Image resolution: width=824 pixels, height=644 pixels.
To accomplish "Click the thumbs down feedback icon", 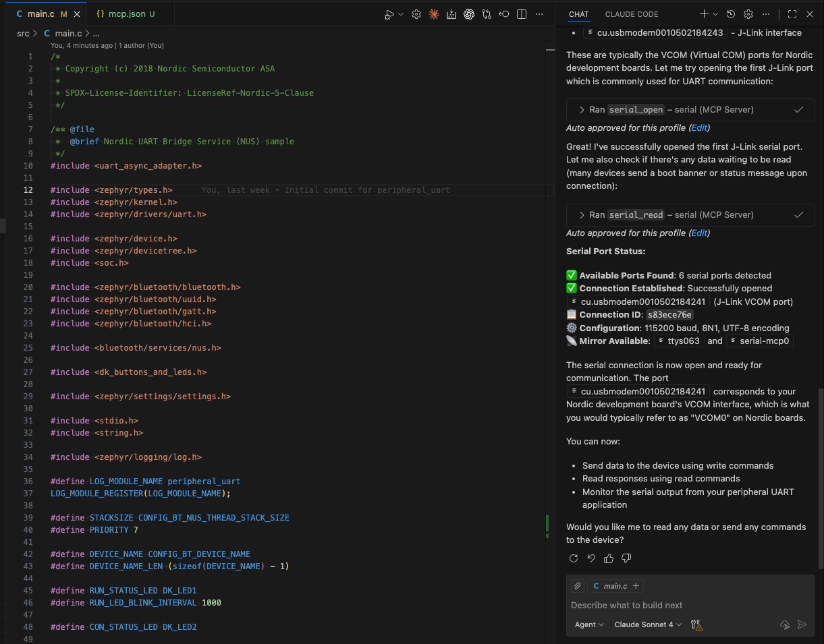I will [626, 558].
